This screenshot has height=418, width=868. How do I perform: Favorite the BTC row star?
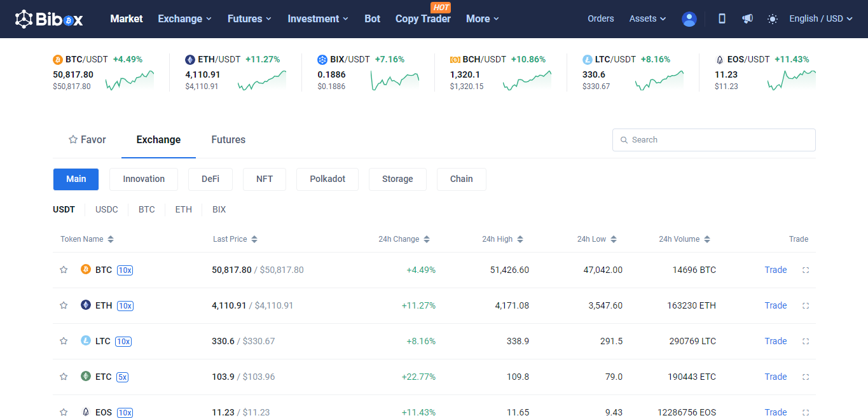64,270
